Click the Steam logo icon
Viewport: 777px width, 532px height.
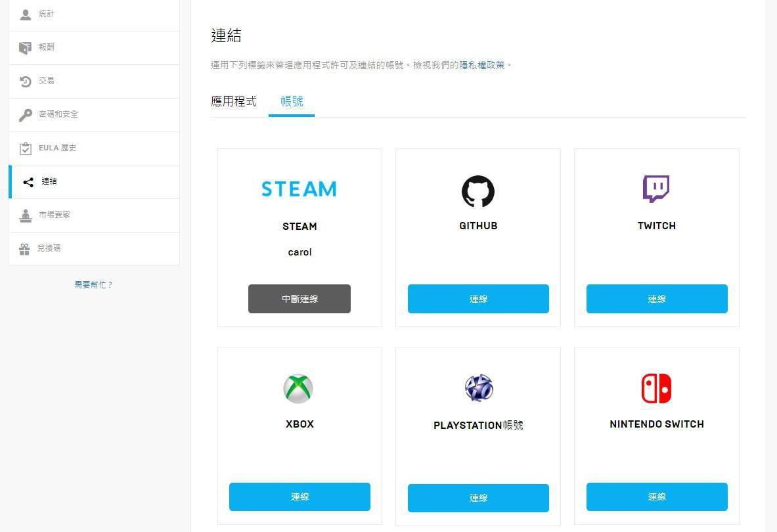point(299,189)
